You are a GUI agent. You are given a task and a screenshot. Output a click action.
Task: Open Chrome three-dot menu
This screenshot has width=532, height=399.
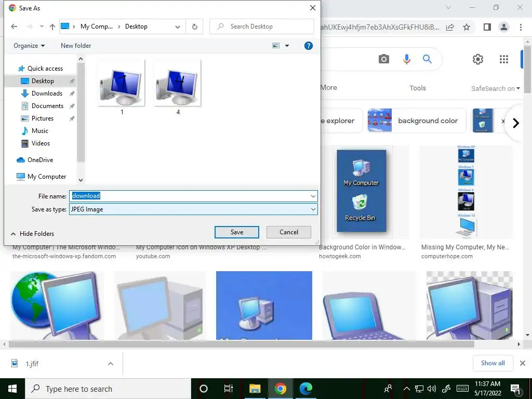(x=521, y=27)
